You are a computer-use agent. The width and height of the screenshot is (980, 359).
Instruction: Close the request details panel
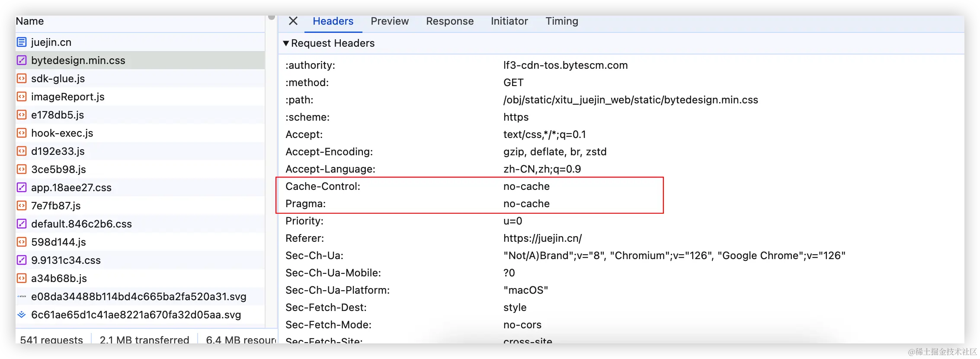click(x=293, y=21)
